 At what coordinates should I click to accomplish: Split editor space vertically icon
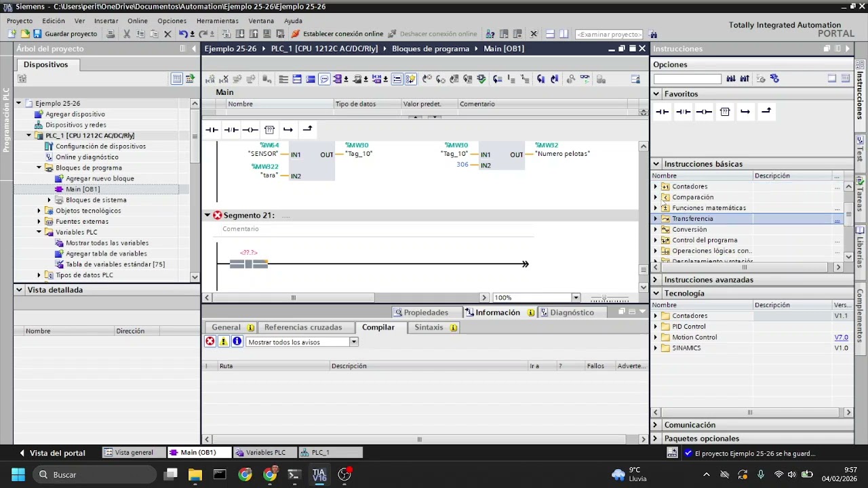tap(564, 34)
